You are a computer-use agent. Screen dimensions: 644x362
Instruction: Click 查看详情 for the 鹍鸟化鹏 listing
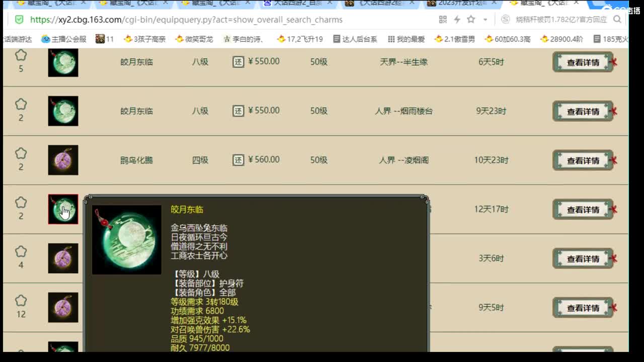tap(583, 160)
